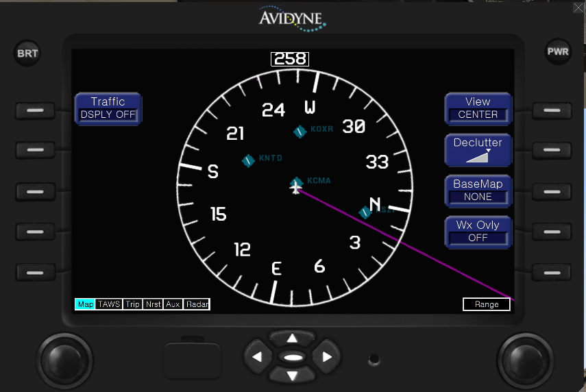Push the right bezel key beside BaseMap
Viewport: 586px width, 392px height.
(x=552, y=192)
